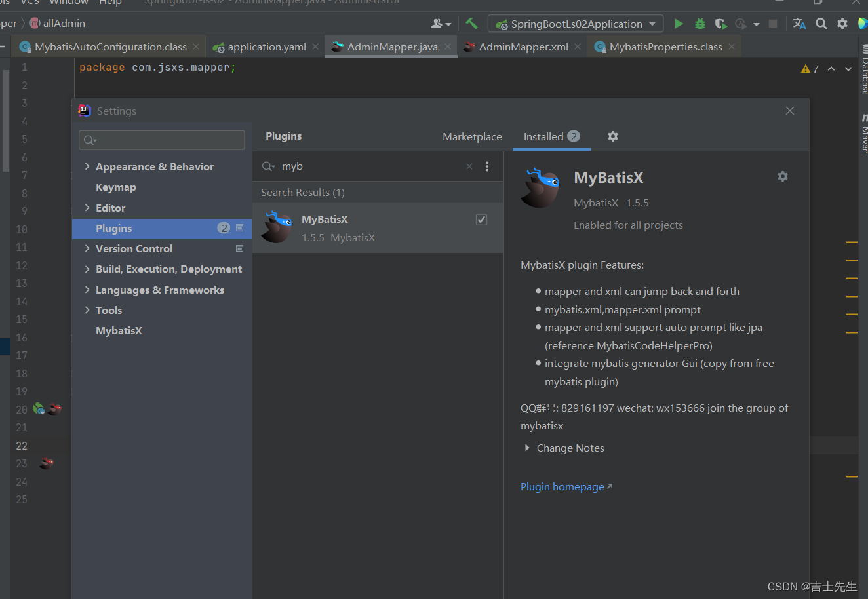Click the user account icon in toolbar
Screen dimensions: 868x599
click(x=436, y=24)
